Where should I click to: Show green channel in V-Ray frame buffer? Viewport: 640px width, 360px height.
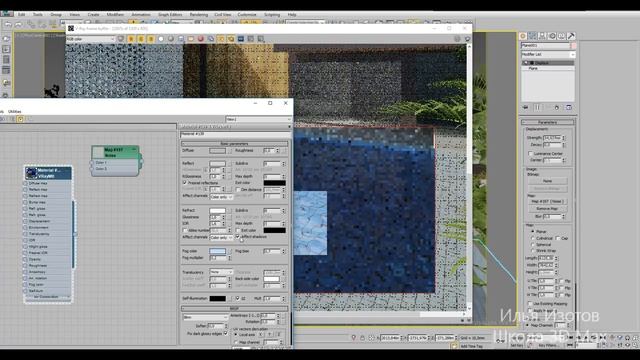point(141,39)
